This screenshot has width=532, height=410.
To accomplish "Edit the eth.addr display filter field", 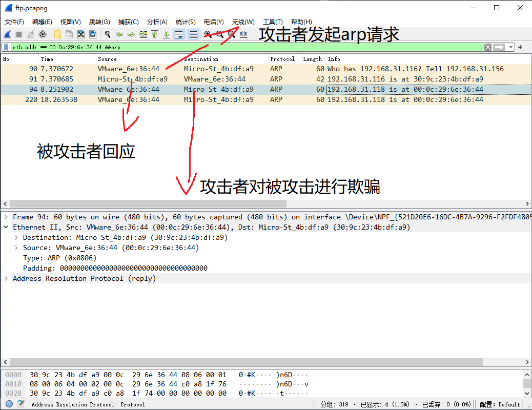I will coord(247,47).
